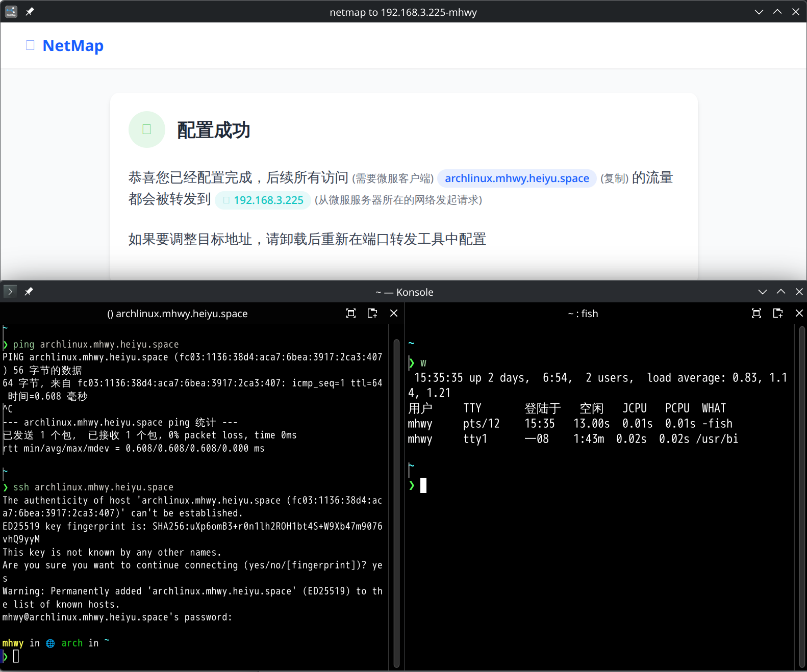Detach the archlinux.mhwy.heiyu.space terminal pane

372,313
